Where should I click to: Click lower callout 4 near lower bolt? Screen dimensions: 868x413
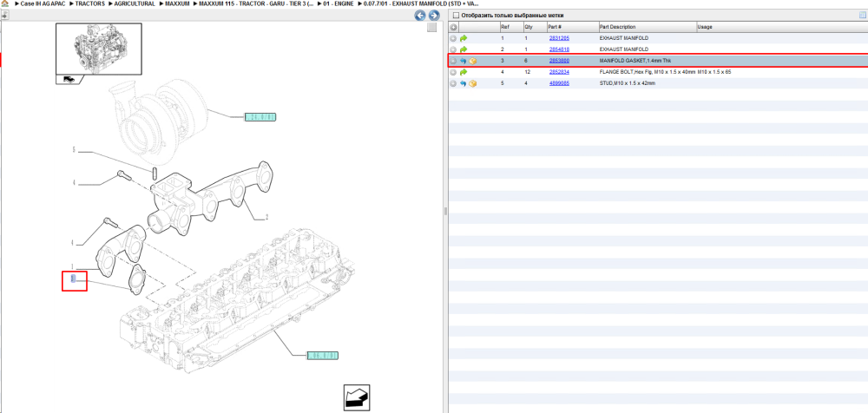[x=73, y=243]
